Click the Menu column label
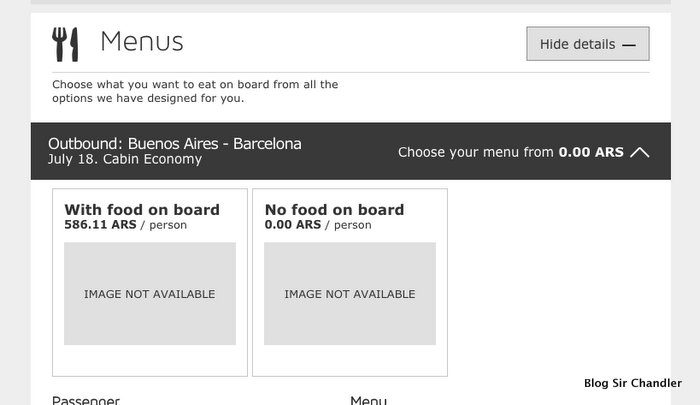The image size is (700, 405). coord(368,400)
